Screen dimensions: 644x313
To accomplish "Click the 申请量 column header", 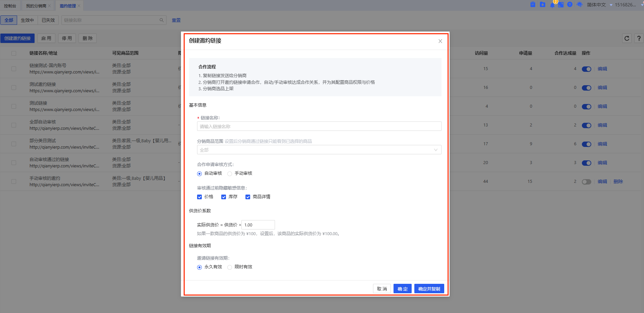I will point(525,53).
